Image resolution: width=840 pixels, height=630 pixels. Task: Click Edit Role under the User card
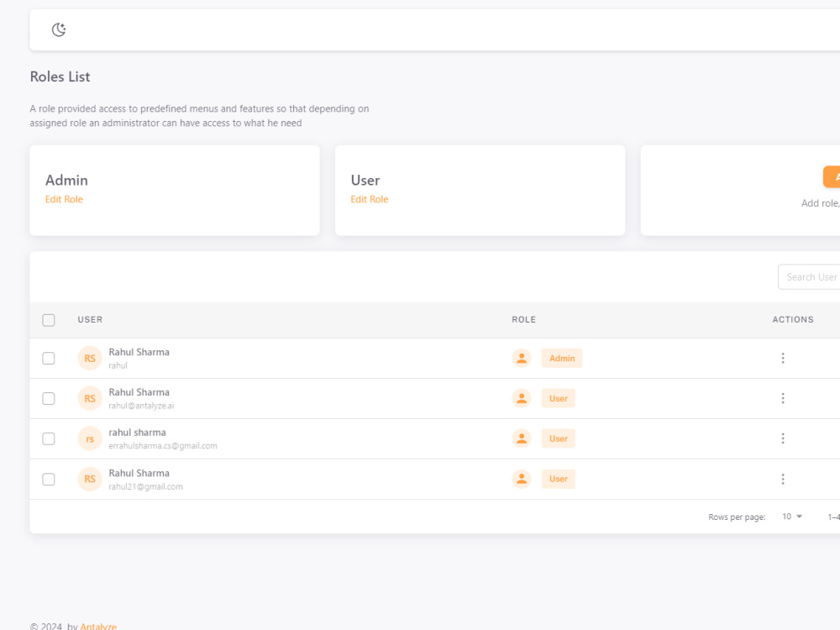(x=369, y=199)
